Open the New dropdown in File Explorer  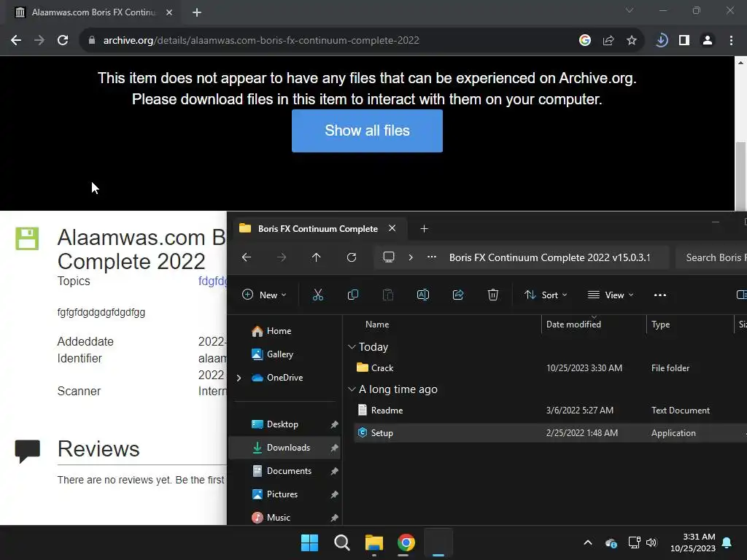(x=264, y=295)
